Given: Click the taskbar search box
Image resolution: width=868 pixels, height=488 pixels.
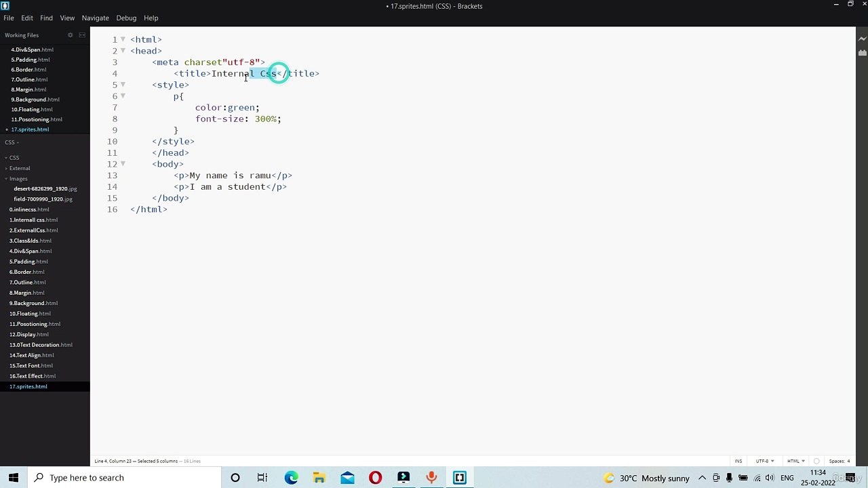Looking at the screenshot, I should (x=123, y=478).
